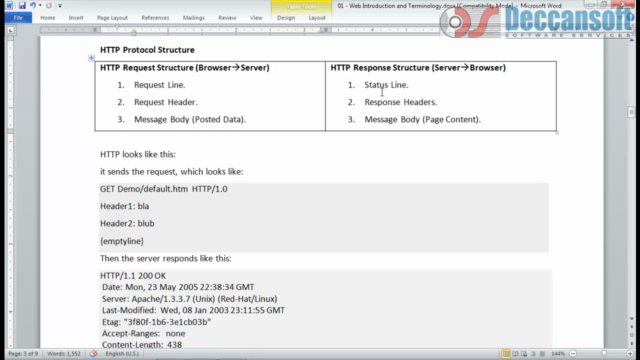Switch to Print Layout view

tap(506, 353)
